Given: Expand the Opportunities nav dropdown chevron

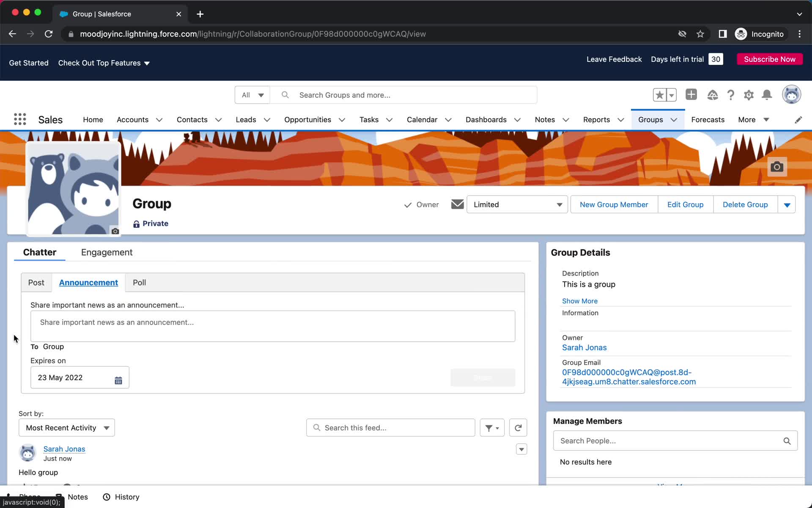Looking at the screenshot, I should [342, 120].
